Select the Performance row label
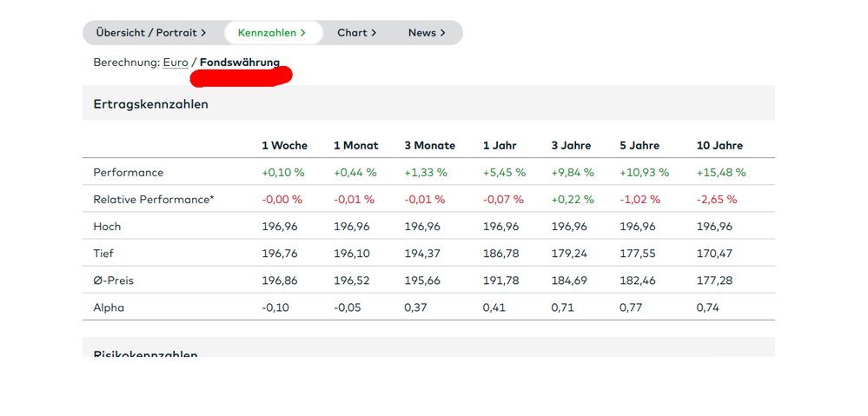Screen dimensions: 868x416 (129, 173)
